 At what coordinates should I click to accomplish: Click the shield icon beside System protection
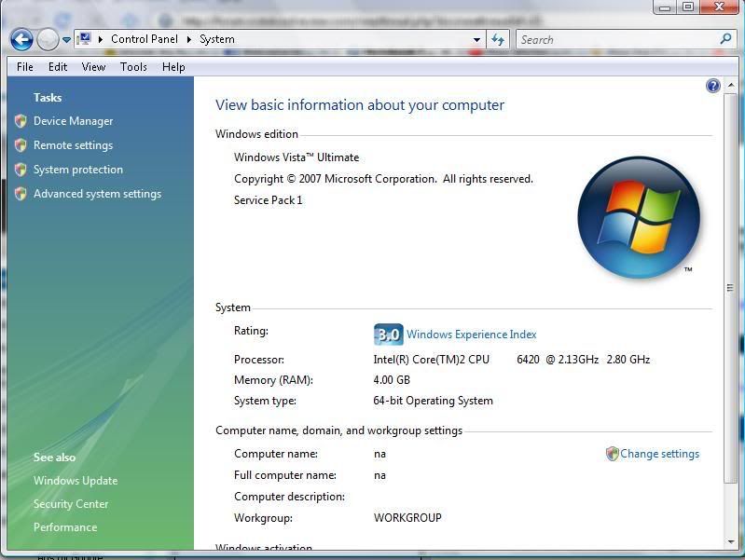(21, 170)
